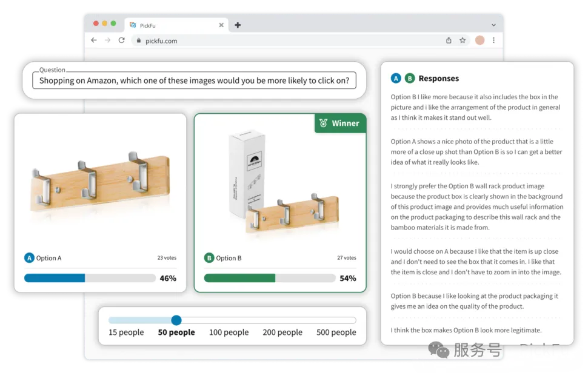Click the padlock site info icon

tap(139, 41)
